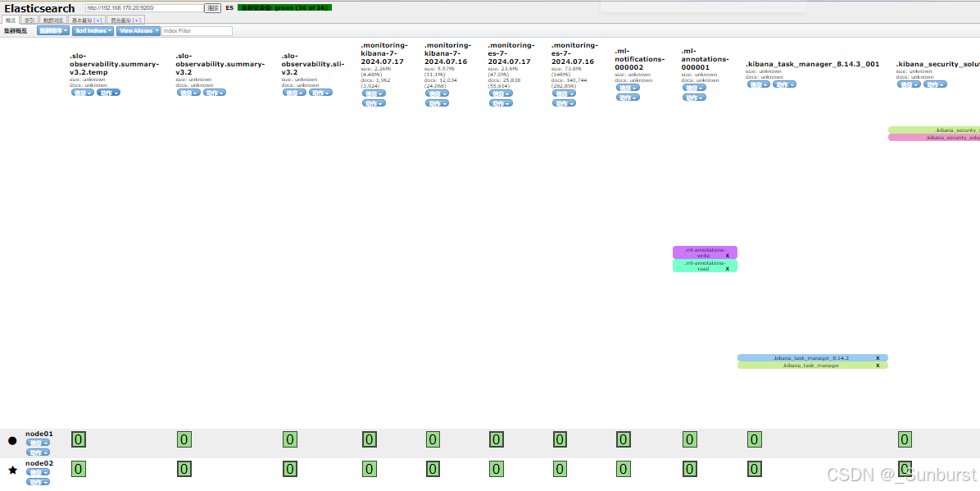Open the 基本查询 basic query tab
980x491 pixels.
pyautogui.click(x=86, y=20)
